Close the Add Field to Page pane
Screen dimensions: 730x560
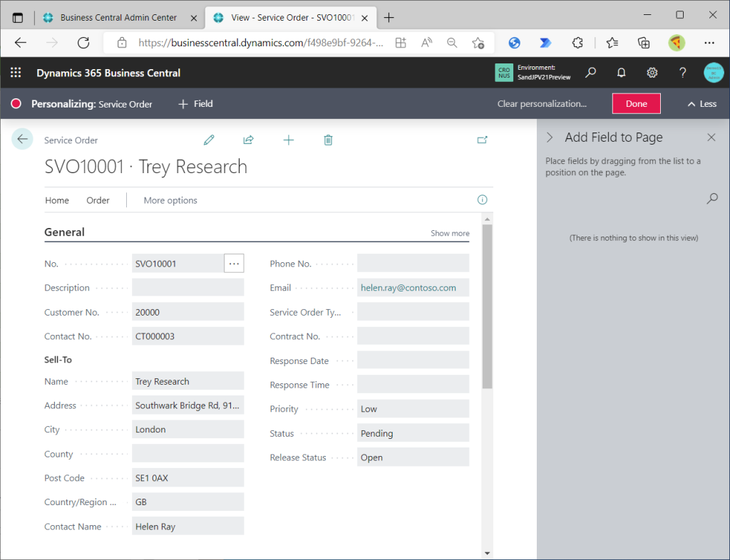coord(711,138)
